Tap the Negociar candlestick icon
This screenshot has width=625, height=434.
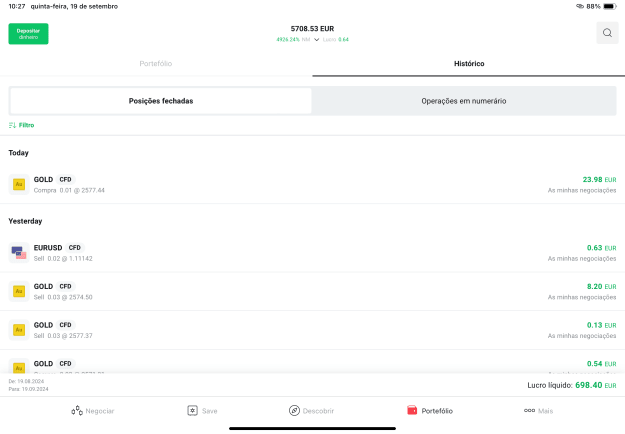point(77,410)
